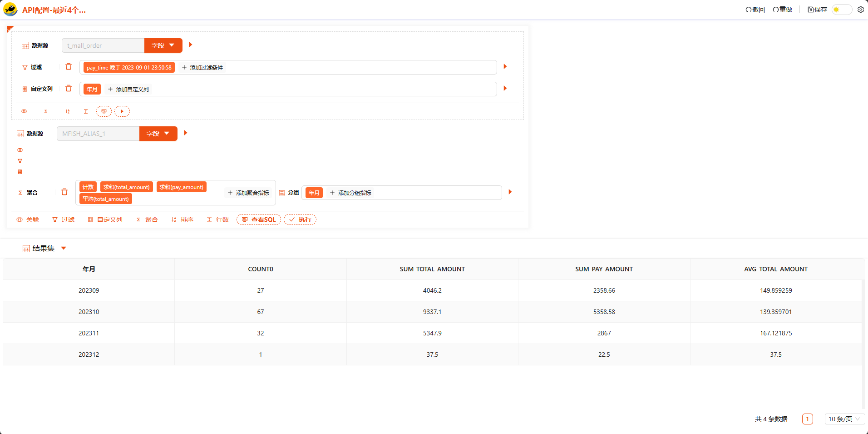Go to page 1 in pagination
This screenshot has width=868, height=434.
[808, 419]
